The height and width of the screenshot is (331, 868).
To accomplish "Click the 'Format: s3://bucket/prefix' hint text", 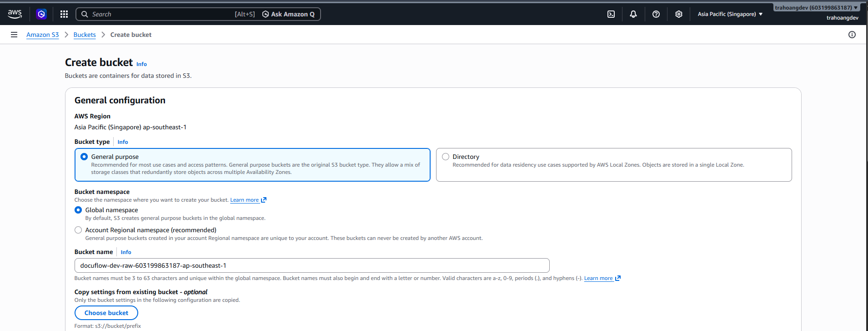I will [x=108, y=326].
